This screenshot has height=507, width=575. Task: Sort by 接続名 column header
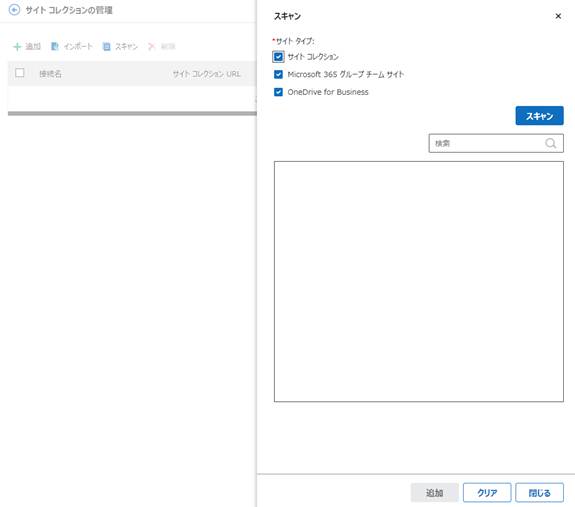point(51,74)
